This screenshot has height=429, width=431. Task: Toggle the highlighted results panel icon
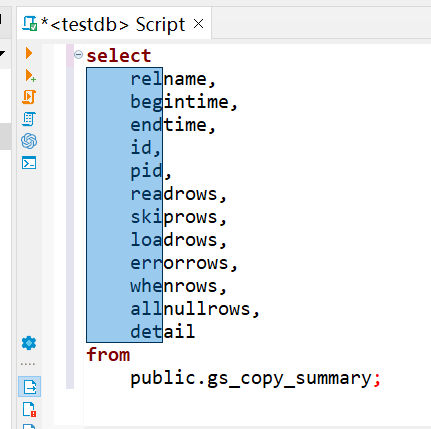[x=30, y=387]
